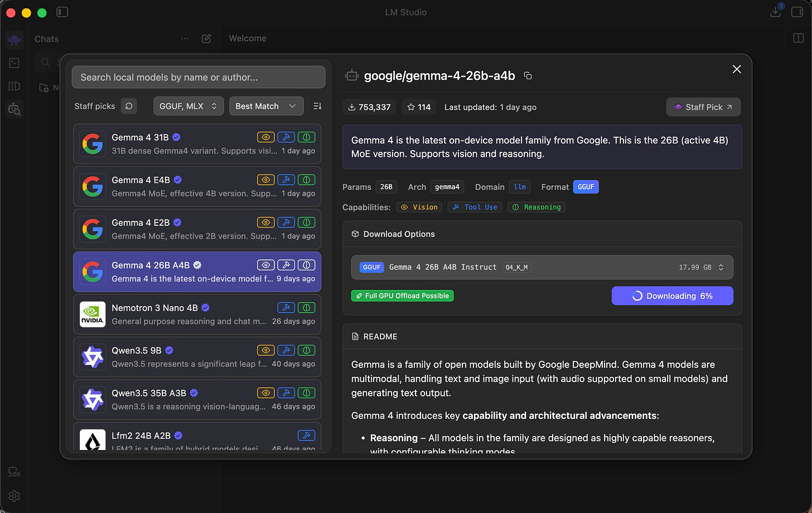Click the reasoning badge on Qwen3.5 35B A3B
812x513 pixels.
[x=306, y=393]
